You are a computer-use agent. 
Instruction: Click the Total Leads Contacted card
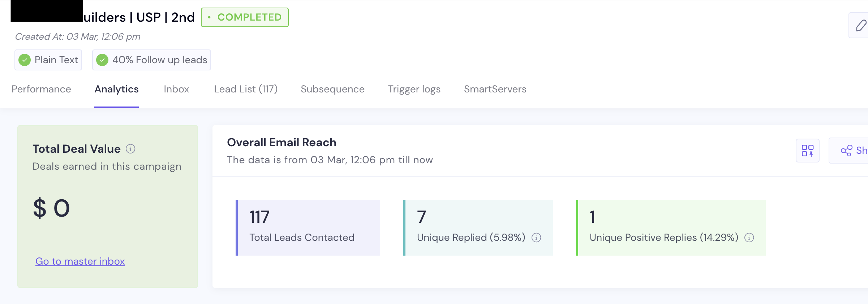click(x=308, y=228)
